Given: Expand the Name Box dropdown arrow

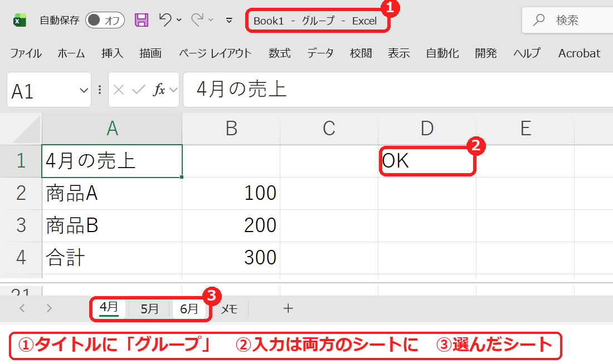Looking at the screenshot, I should (x=84, y=91).
